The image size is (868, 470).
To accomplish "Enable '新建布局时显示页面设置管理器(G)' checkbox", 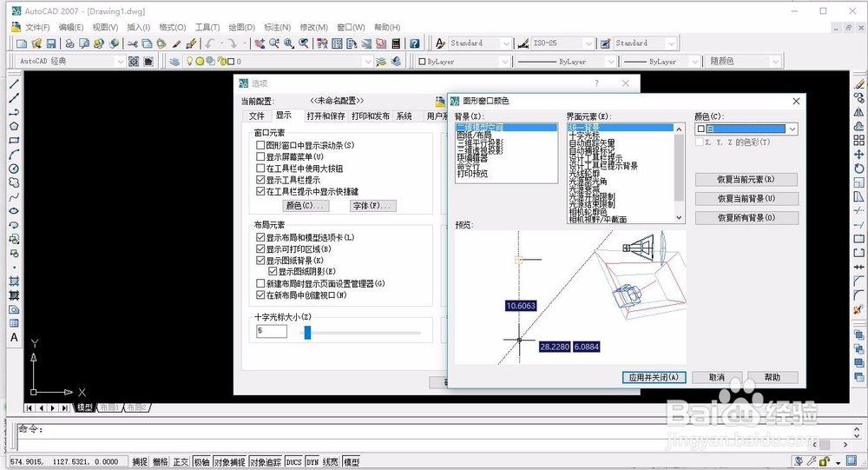I will [260, 283].
